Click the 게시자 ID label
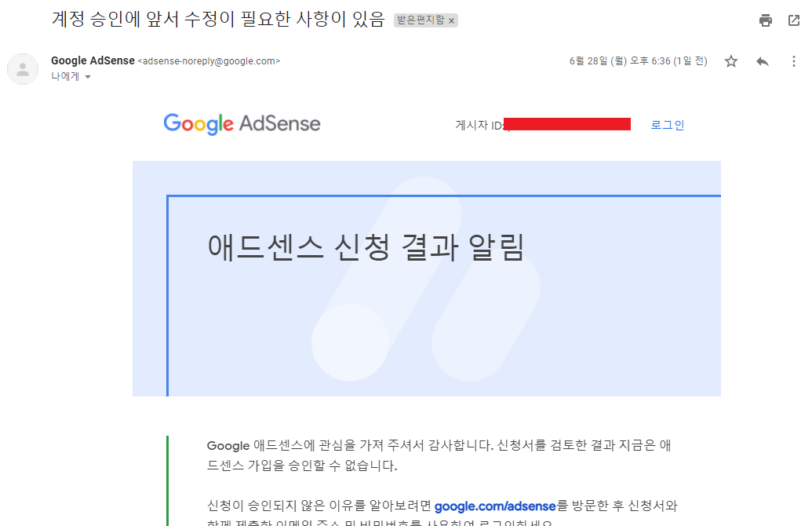Screen dimensions: 812x526 pyautogui.click(x=479, y=126)
